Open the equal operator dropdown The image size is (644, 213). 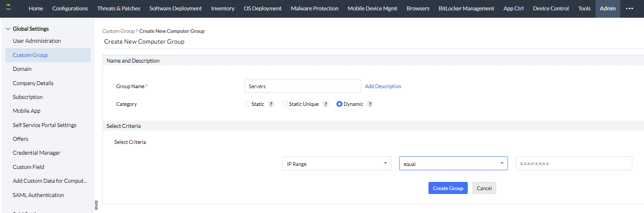453,164
